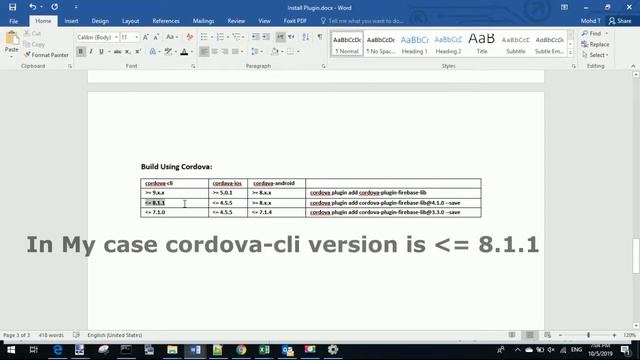Toggle Italic formatting

point(91,51)
